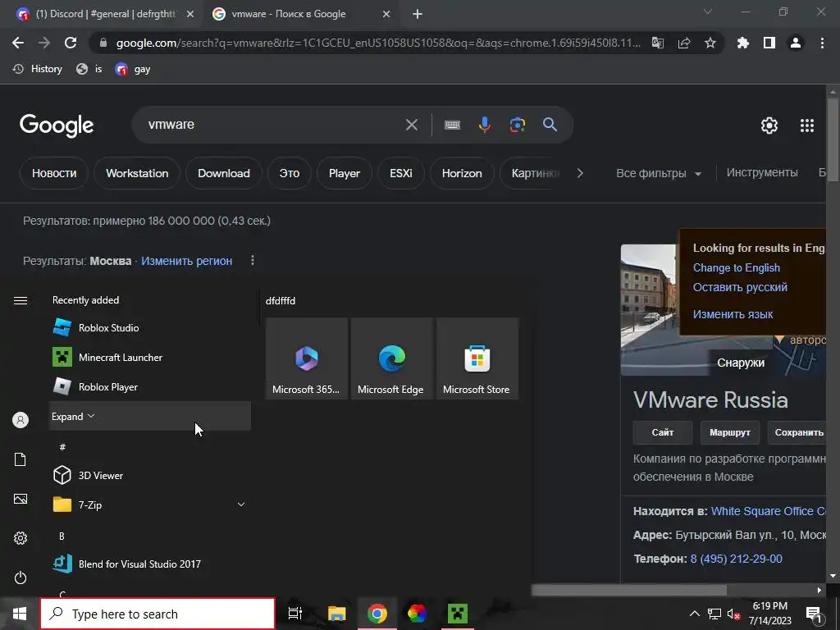Apply the Player filter chip
The image size is (840, 630).
(x=345, y=173)
